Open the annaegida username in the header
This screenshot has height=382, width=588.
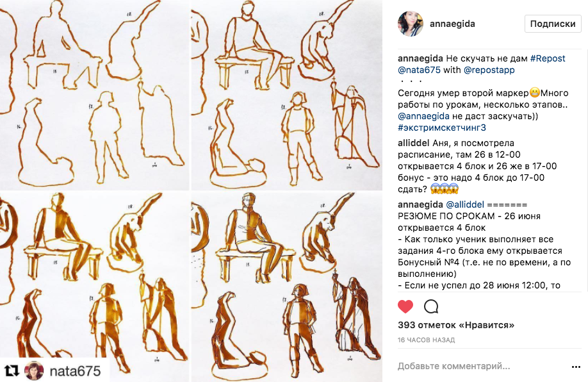pos(452,24)
